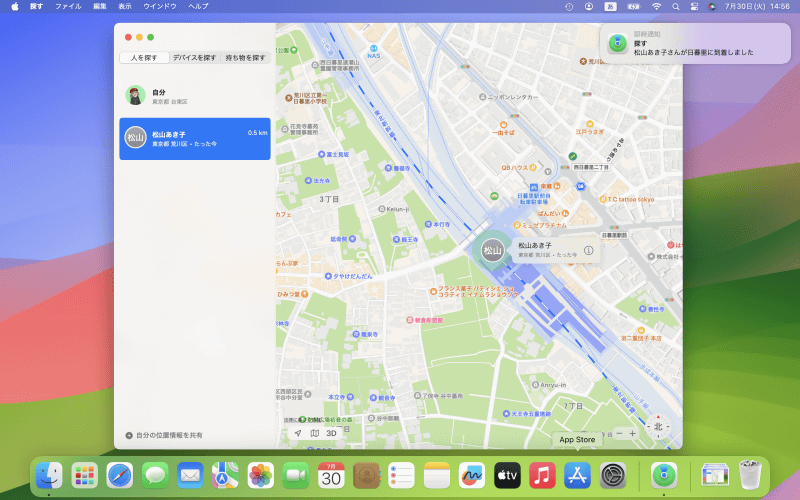Open the ファイル menu

68,6
